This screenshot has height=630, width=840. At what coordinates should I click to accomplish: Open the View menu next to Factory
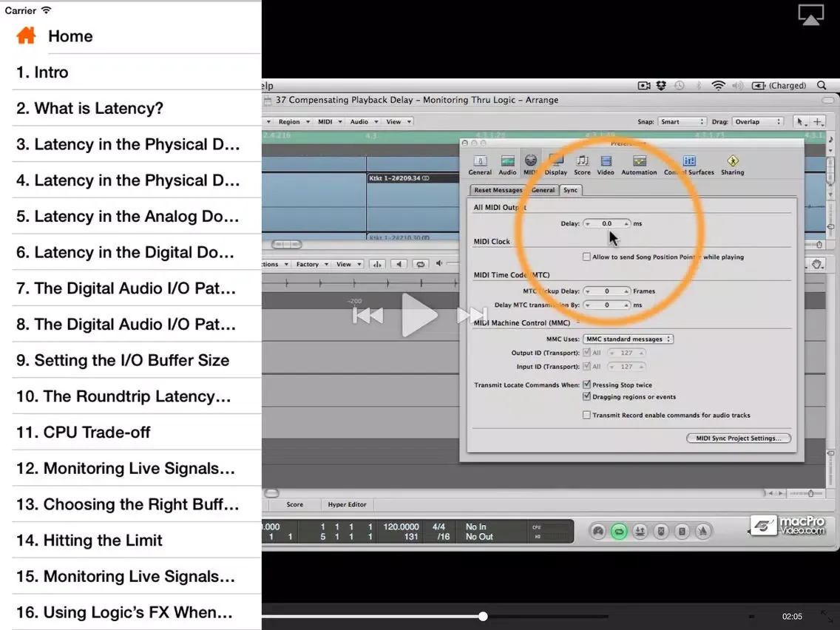(x=348, y=264)
